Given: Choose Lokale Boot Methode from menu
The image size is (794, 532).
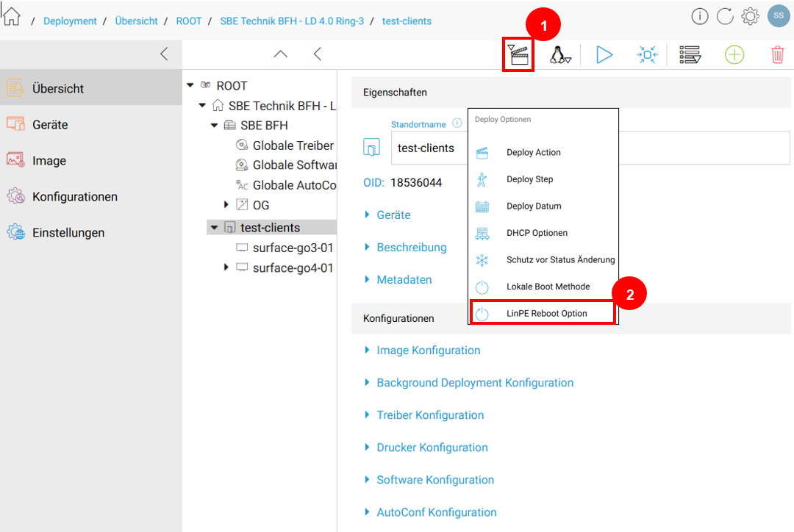Looking at the screenshot, I should pyautogui.click(x=543, y=287).
